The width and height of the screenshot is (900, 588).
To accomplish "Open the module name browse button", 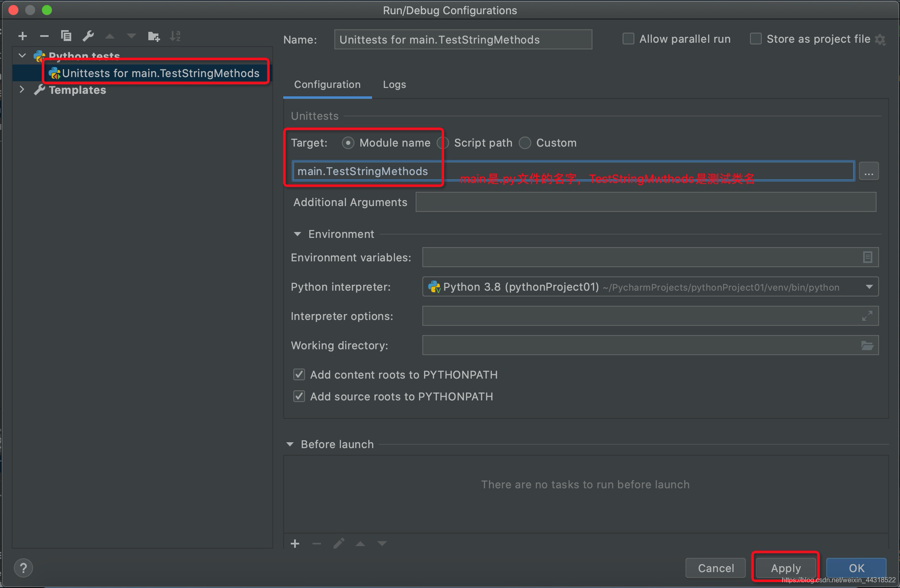I will pyautogui.click(x=869, y=171).
